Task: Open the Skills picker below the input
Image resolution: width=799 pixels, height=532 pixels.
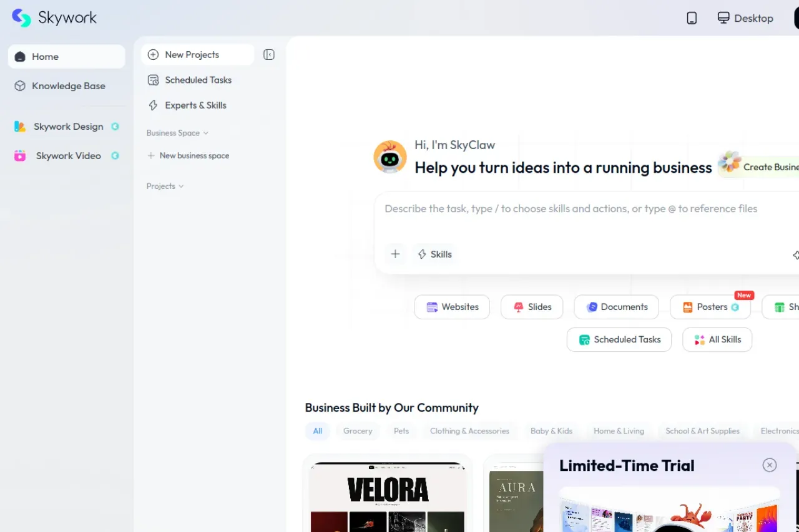Action: 434,254
